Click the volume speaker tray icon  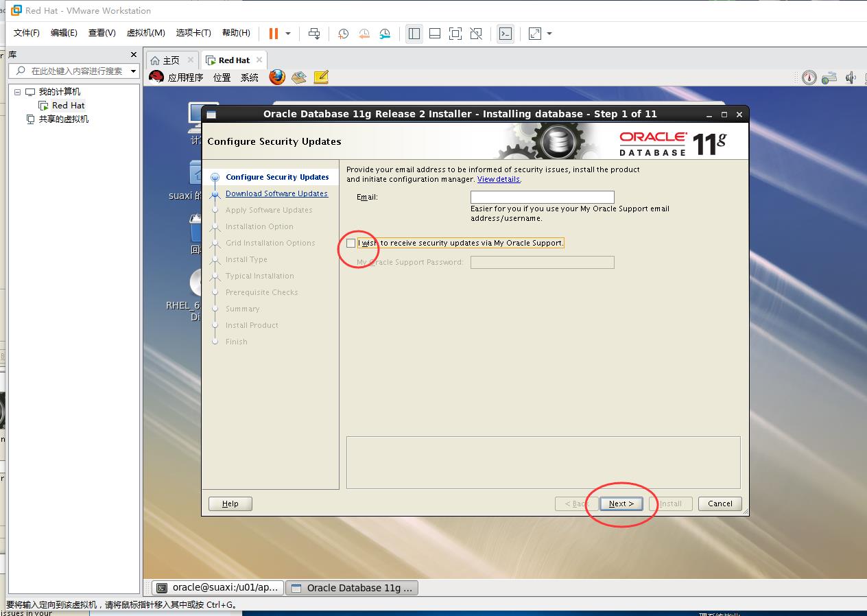click(x=851, y=78)
